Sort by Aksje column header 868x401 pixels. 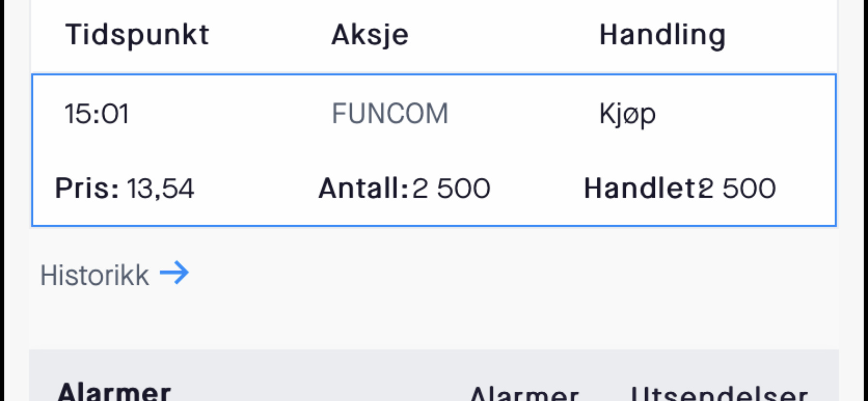(370, 36)
